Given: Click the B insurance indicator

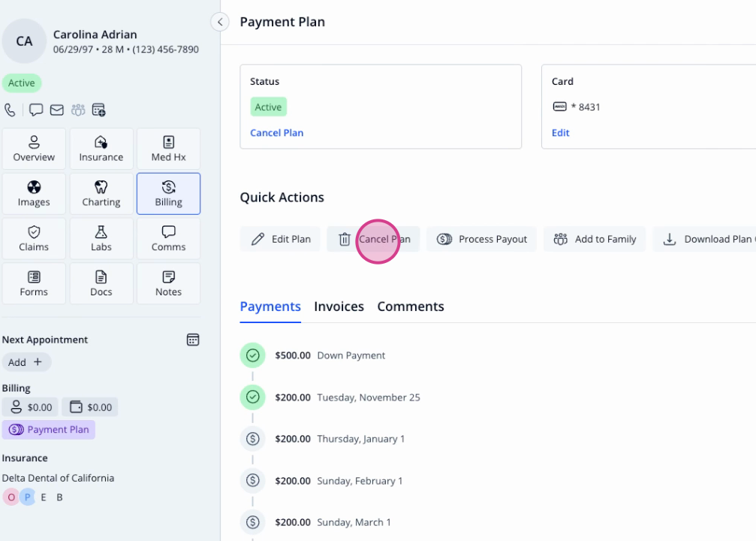Looking at the screenshot, I should pyautogui.click(x=59, y=497).
